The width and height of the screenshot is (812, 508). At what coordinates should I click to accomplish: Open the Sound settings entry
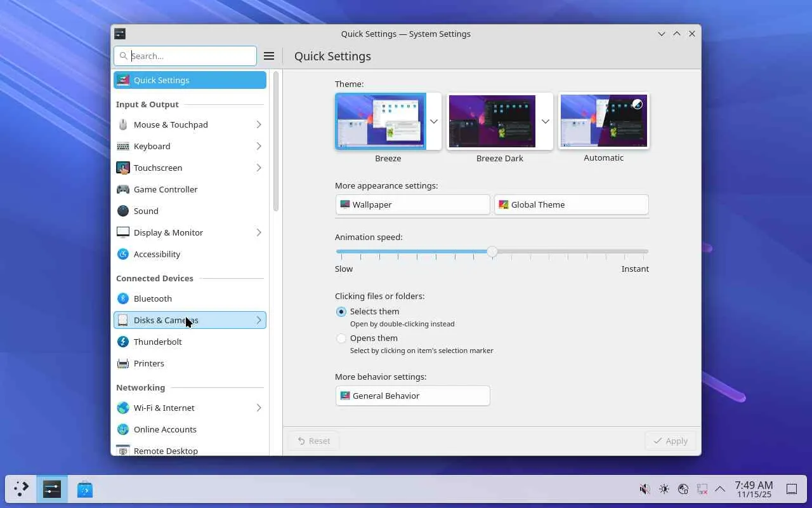coord(190,211)
